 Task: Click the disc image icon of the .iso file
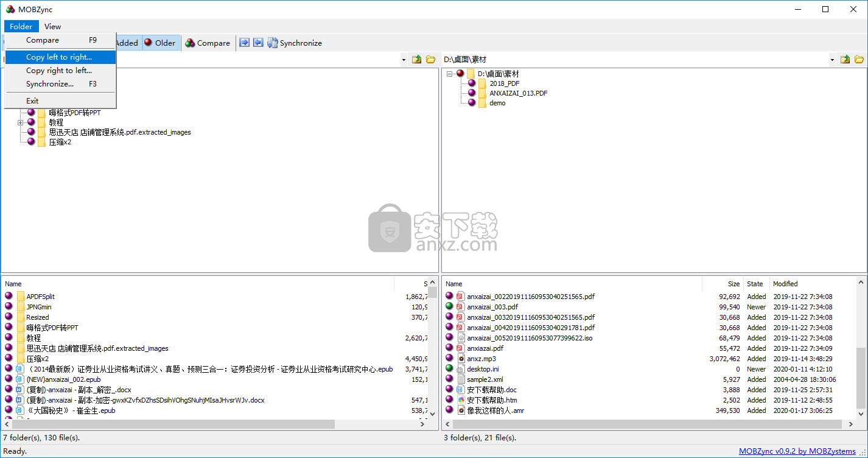point(460,338)
